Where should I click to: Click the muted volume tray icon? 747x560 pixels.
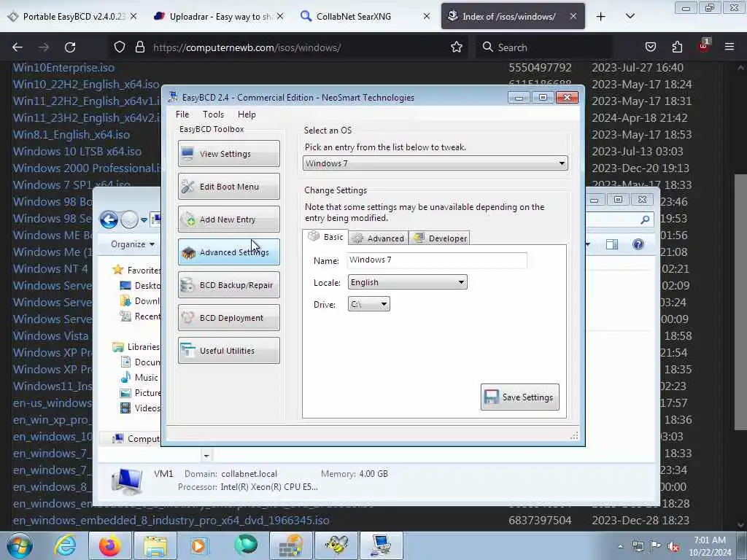tap(673, 546)
